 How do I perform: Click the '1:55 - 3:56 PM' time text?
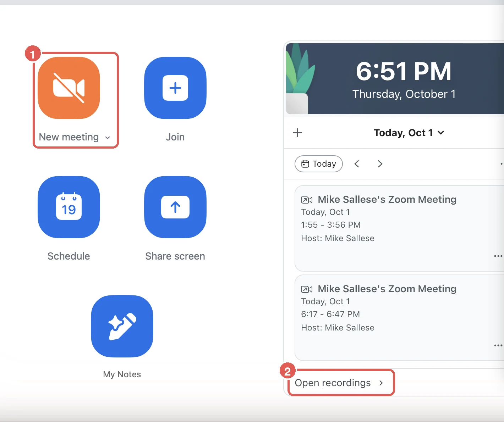[x=331, y=225]
